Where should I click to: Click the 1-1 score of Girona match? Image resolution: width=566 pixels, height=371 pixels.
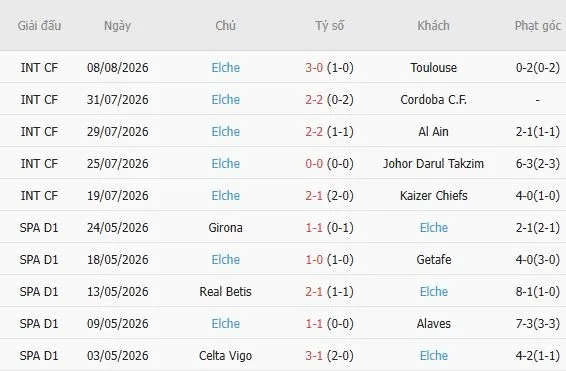pyautogui.click(x=314, y=228)
